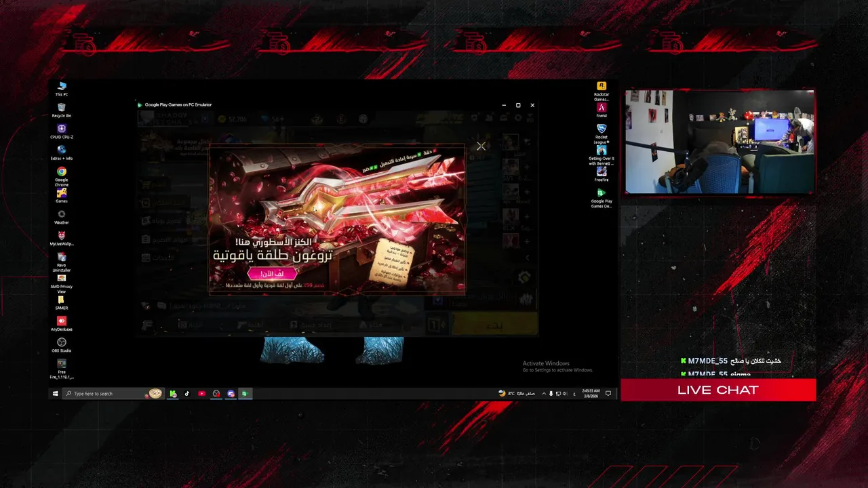Click the M7MDE_55 chat username
Screen dimensions: 868x488
click(x=709, y=361)
